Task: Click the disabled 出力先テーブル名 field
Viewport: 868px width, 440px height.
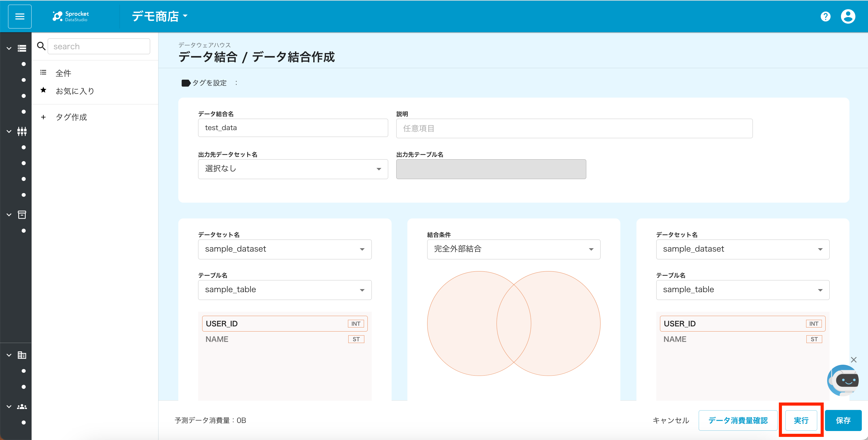Action: tap(491, 169)
